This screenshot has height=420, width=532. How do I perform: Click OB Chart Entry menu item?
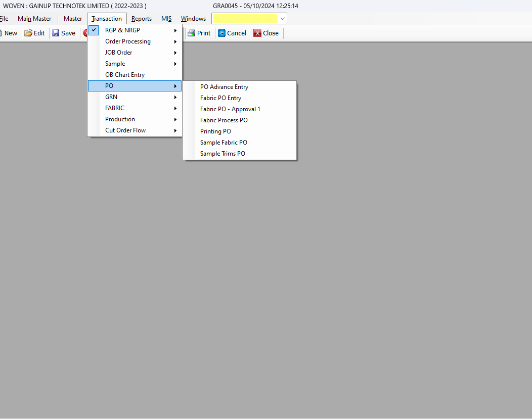(125, 75)
